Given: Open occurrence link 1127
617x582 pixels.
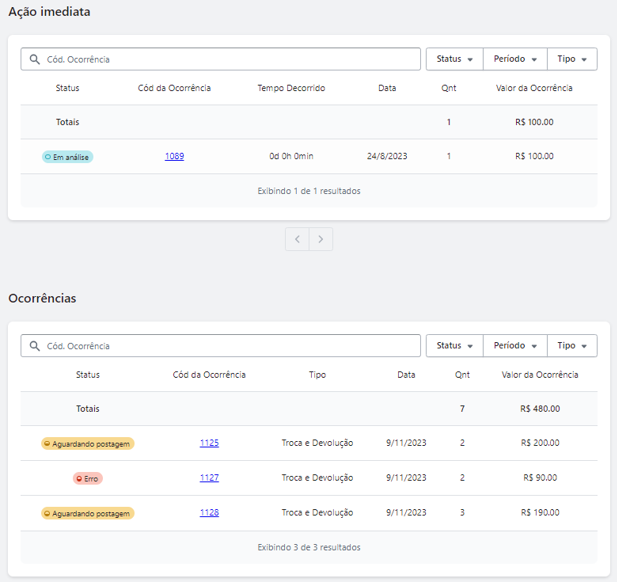Looking at the screenshot, I should 209,478.
